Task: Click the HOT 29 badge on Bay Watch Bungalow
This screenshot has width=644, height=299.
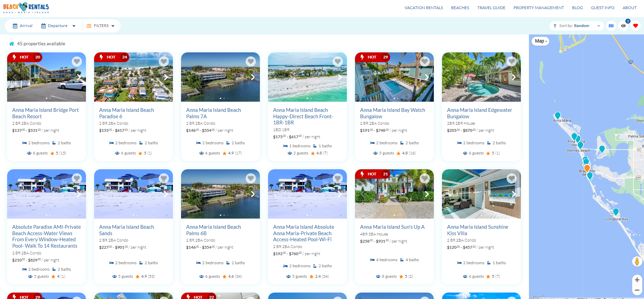Action: [373, 57]
